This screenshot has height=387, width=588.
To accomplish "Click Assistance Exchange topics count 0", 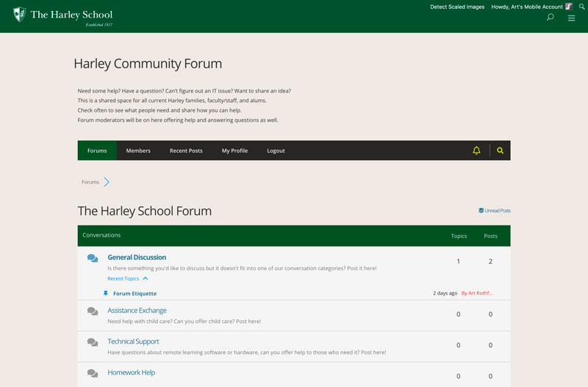I will coord(458,314).
